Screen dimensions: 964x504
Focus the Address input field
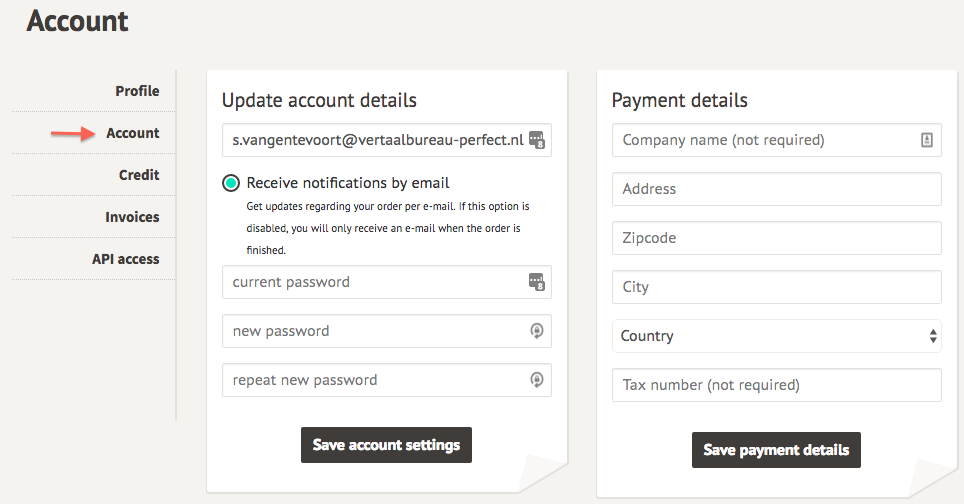tap(776, 189)
